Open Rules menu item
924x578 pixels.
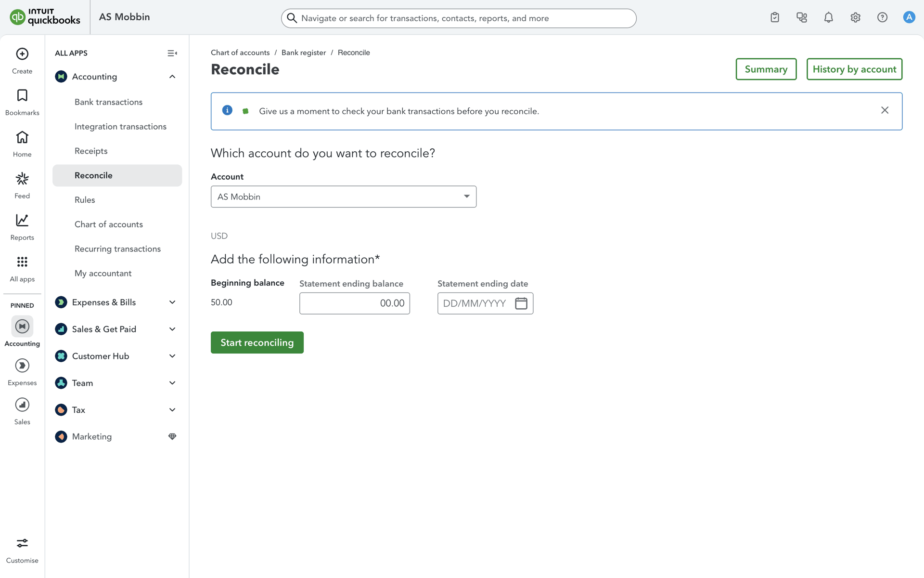[85, 200]
